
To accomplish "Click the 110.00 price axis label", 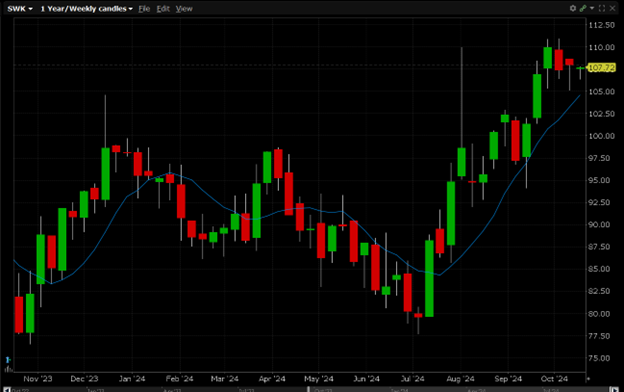I will point(602,47).
